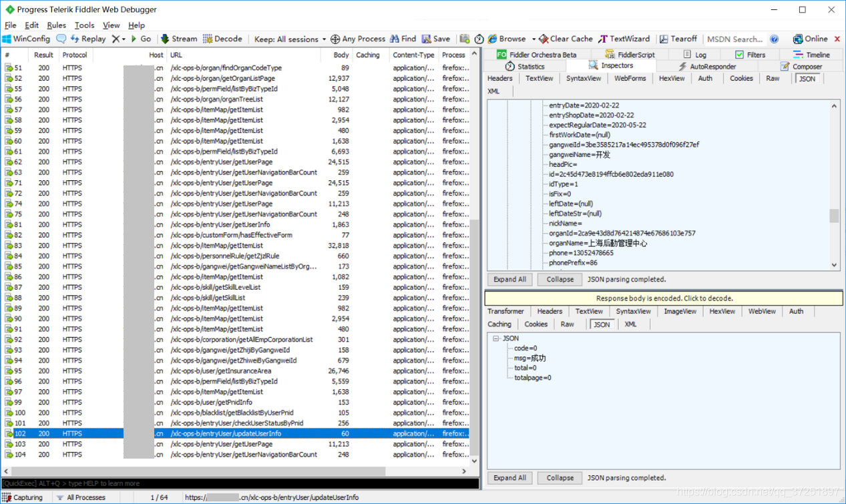Viewport: 846px width, 504px height.
Task: Open the Remove sessions X dropdown
Action: (x=119, y=39)
